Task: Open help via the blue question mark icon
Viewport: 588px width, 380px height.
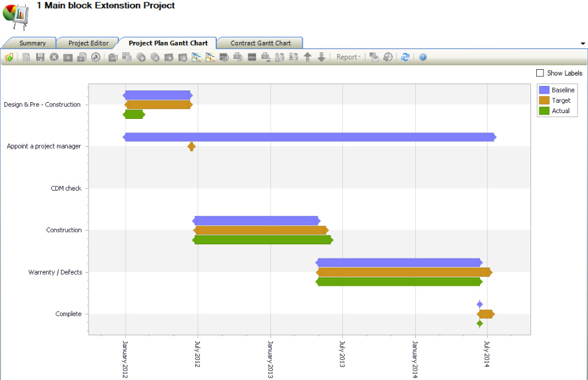Action: (x=422, y=57)
